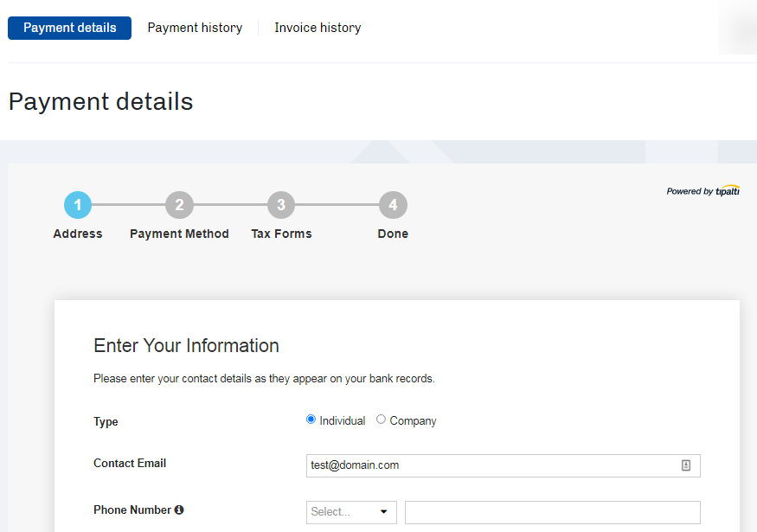Viewport: 757px width, 532px height.
Task: Click the Phone Number field label
Action: (x=132, y=510)
